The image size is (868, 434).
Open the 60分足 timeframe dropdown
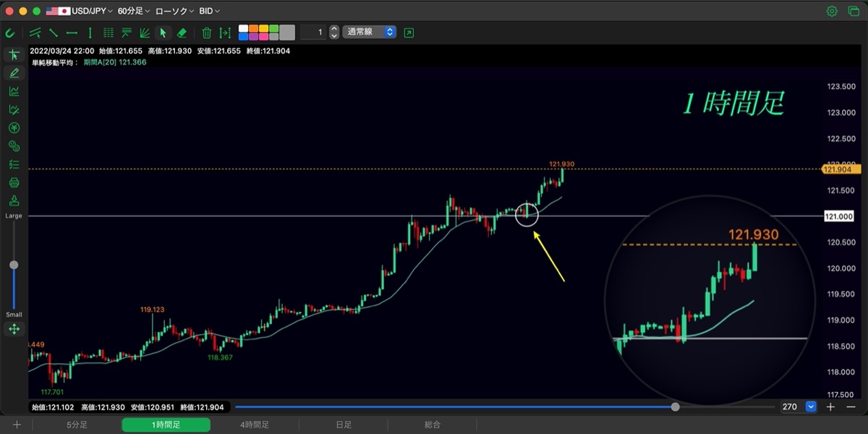pyautogui.click(x=134, y=11)
